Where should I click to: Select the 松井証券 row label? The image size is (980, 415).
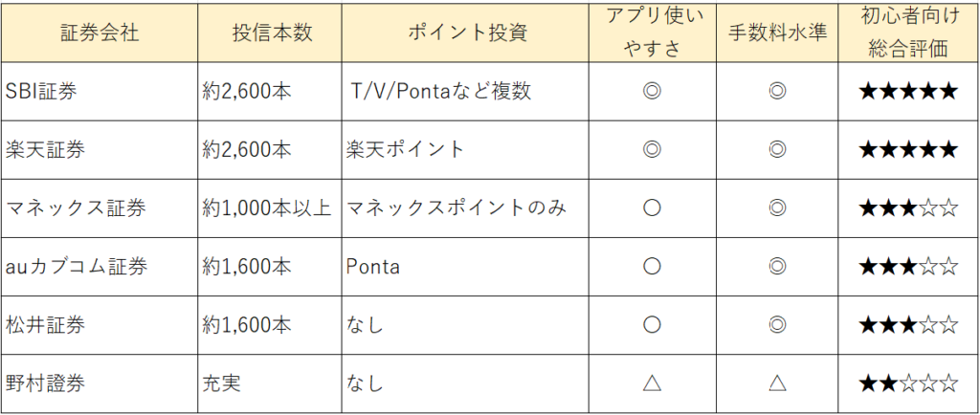tap(46, 325)
